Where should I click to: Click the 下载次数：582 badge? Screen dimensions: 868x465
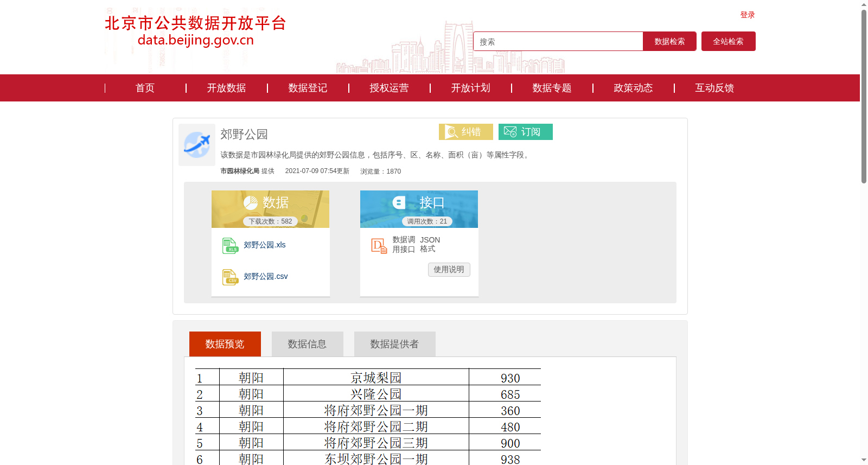(x=271, y=221)
